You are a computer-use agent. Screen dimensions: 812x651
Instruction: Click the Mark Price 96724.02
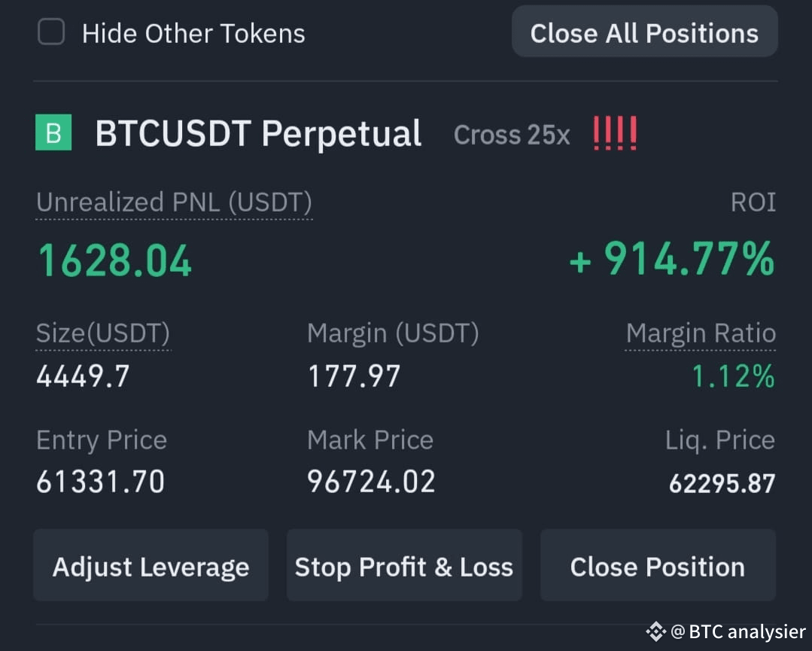pos(370,482)
